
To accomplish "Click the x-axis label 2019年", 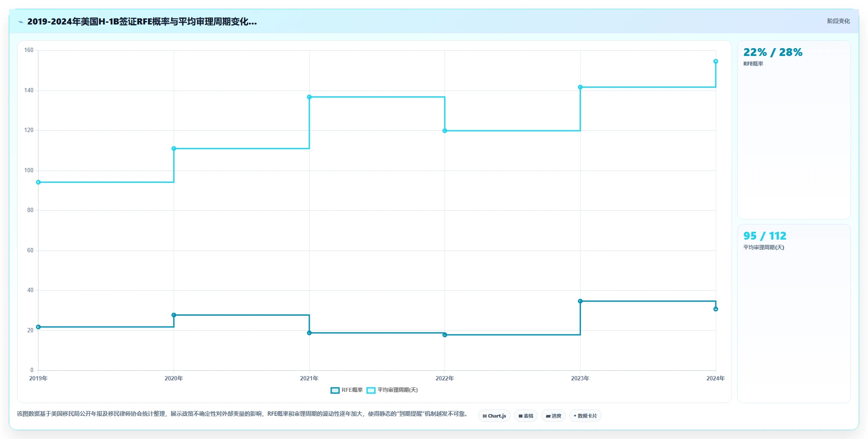I will [x=38, y=378].
